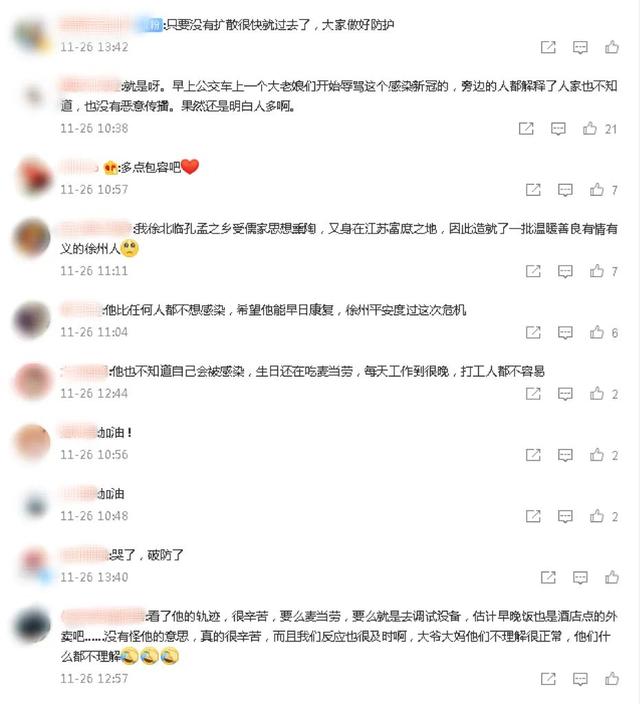Like the 12:57 comment about 轨迹
The image size is (640, 704).
point(612,679)
